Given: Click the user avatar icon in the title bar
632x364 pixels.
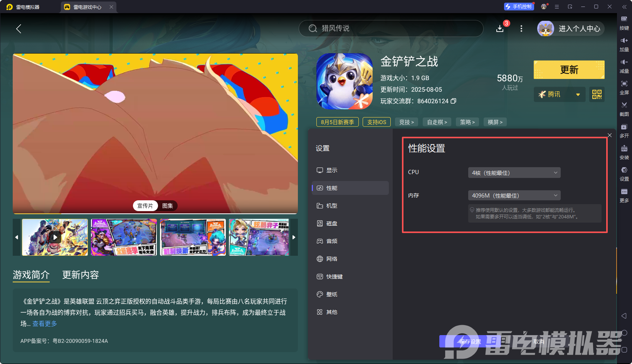Looking at the screenshot, I should click(x=544, y=7).
